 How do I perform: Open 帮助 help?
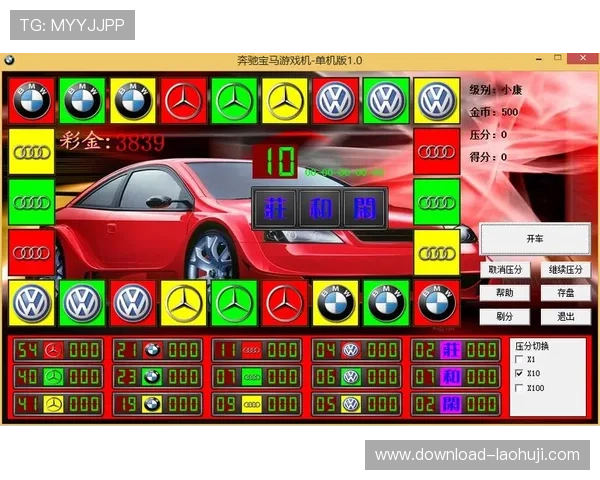click(505, 293)
